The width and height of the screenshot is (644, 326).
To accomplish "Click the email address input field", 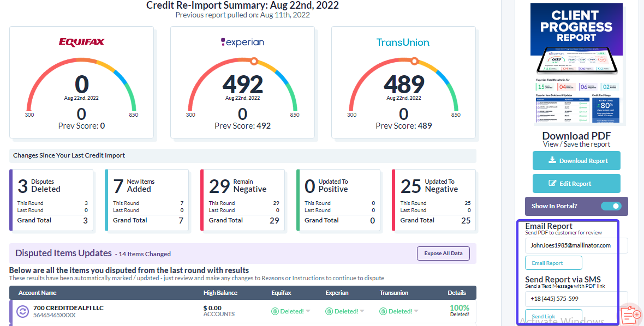I will [576, 245].
